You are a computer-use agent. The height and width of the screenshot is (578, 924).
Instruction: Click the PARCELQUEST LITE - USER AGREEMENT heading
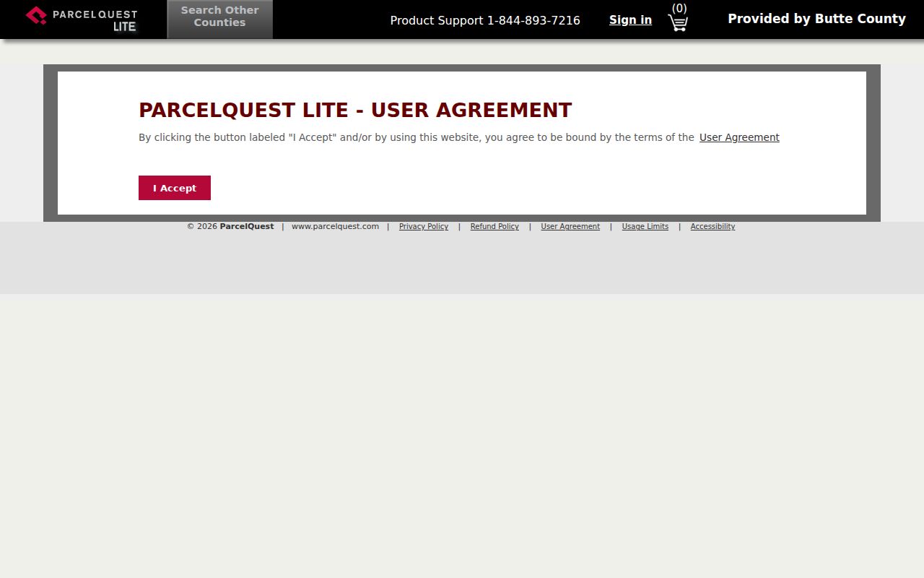click(355, 110)
